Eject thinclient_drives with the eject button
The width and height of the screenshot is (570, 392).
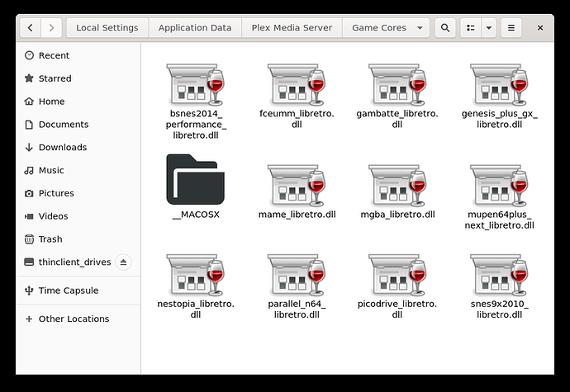tap(123, 262)
